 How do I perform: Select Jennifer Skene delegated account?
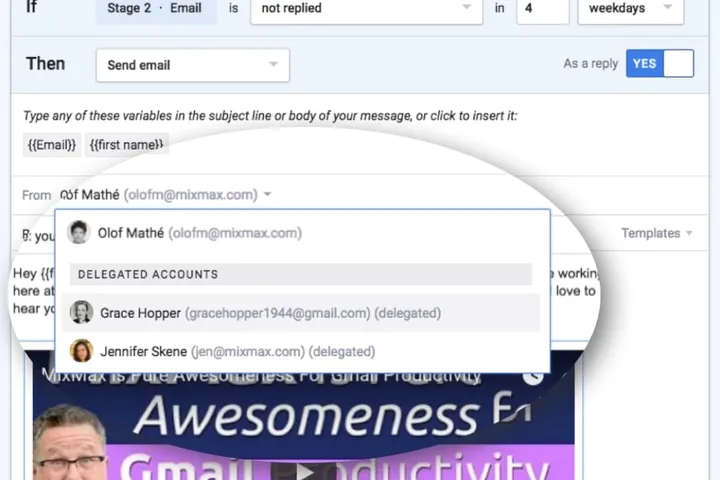point(301,351)
